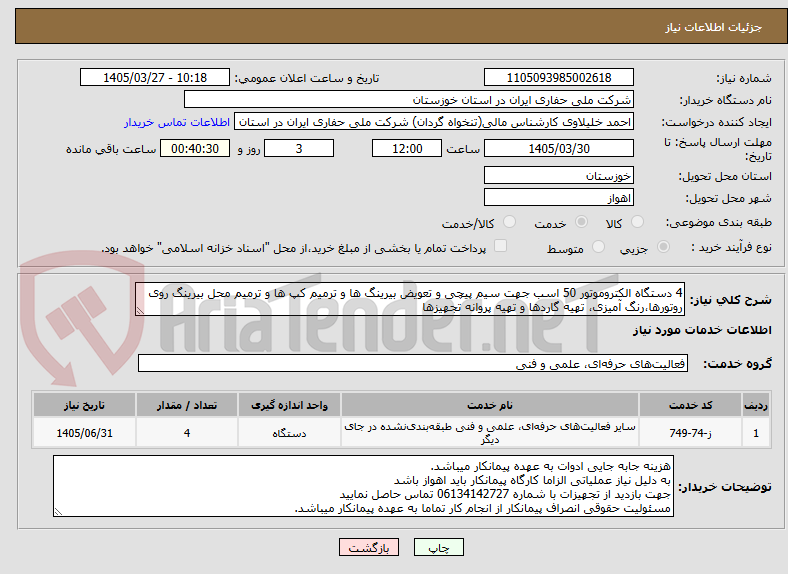Click the unit cell دستگاه
The height and width of the screenshot is (574, 788).
pos(289,433)
